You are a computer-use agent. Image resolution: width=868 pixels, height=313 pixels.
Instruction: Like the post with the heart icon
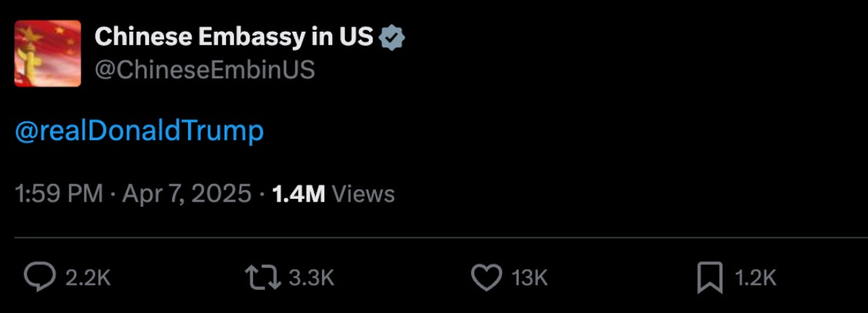point(486,278)
